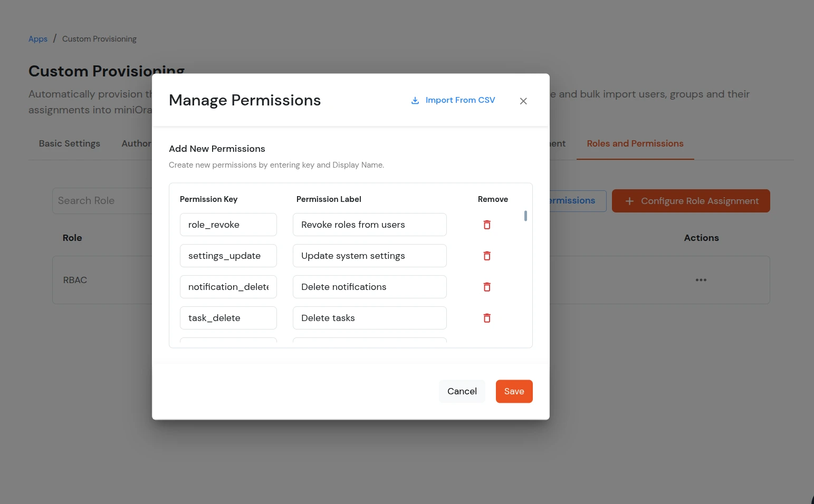Remove the settings_update permission
Image resolution: width=814 pixels, height=504 pixels.
click(486, 256)
